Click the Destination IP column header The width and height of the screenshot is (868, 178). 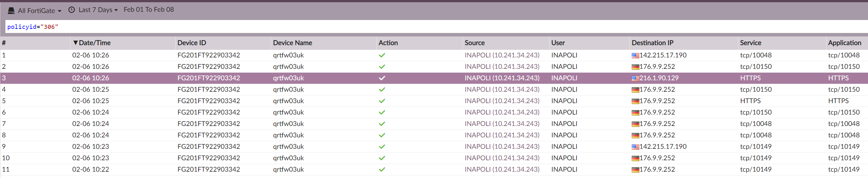point(652,43)
